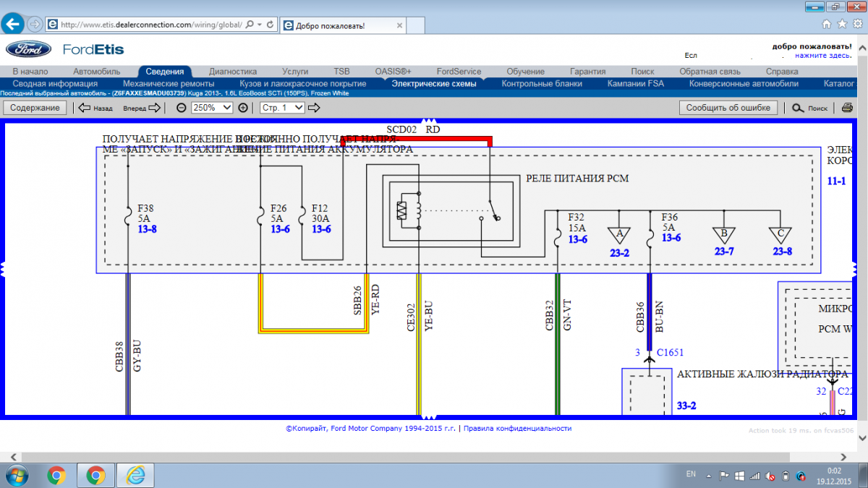
Task: Follow the 33-2 link near Активные жалюзи
Action: (687, 406)
